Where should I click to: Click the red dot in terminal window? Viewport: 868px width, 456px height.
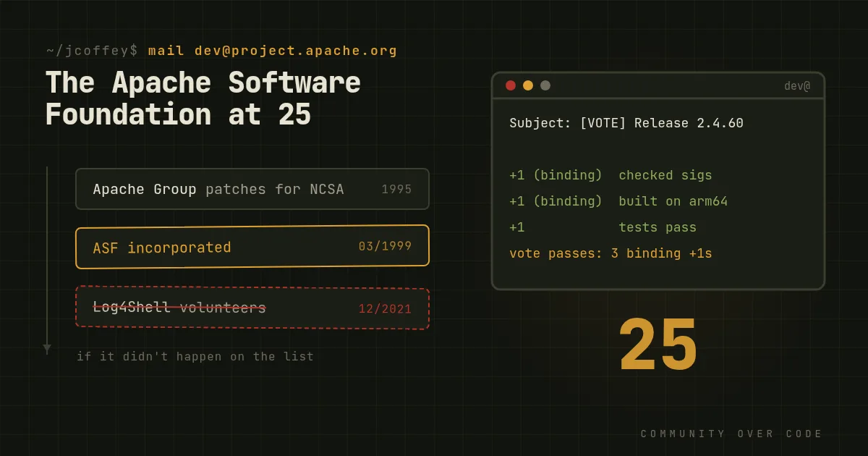click(x=511, y=85)
